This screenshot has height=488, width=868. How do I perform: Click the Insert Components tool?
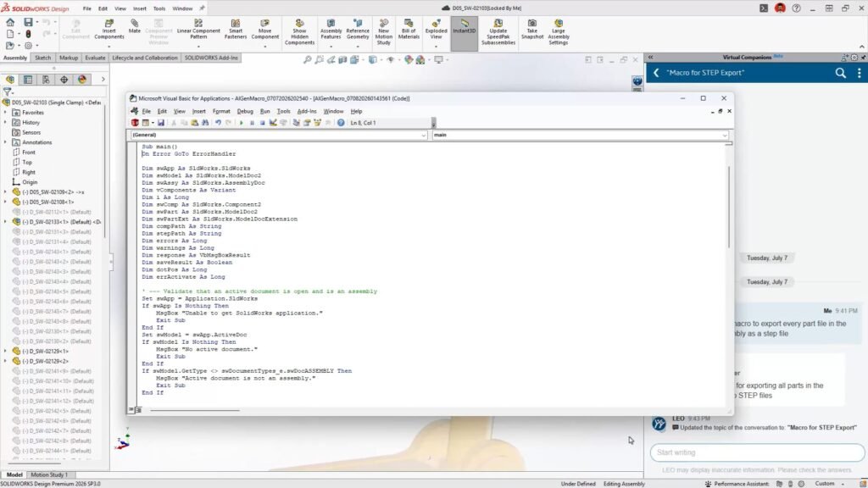coord(109,30)
